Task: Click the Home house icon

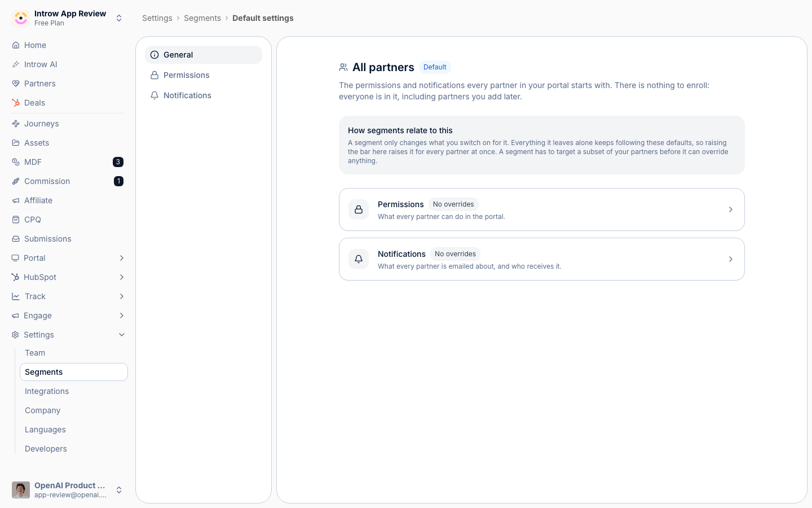Action: (x=16, y=45)
